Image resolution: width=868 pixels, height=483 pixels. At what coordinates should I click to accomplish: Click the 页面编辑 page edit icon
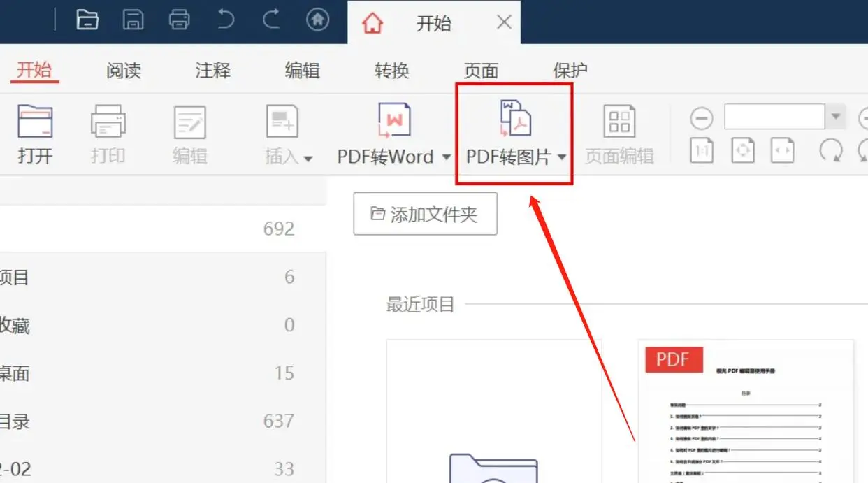point(619,133)
